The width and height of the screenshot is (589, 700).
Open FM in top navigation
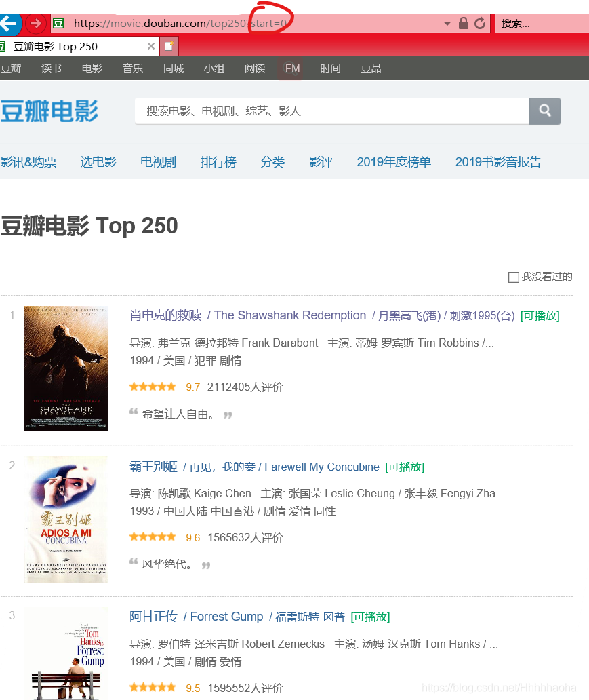[x=292, y=69]
